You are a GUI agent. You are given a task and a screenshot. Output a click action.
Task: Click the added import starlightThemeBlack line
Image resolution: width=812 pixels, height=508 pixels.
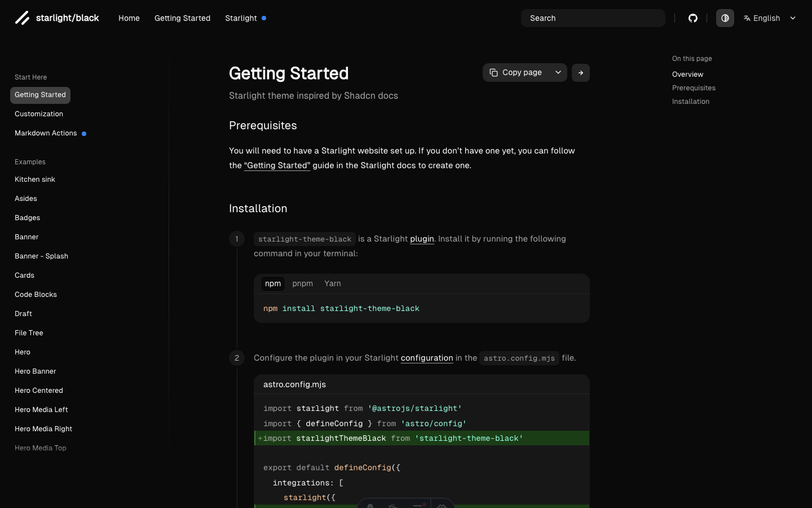(422, 438)
